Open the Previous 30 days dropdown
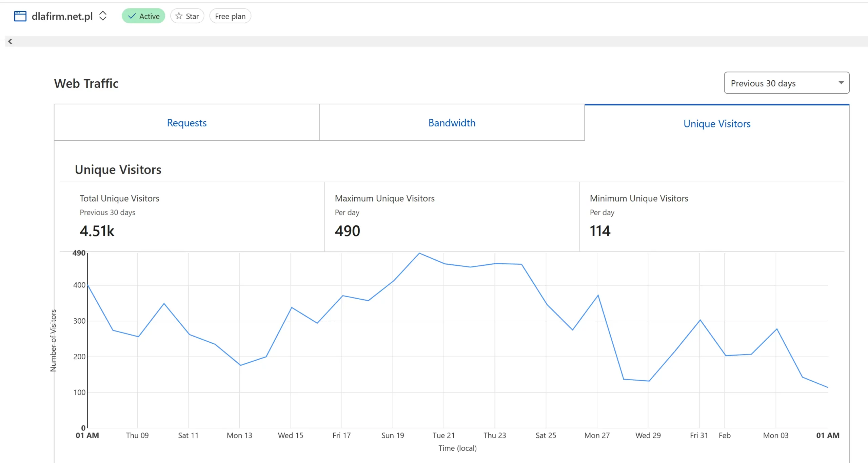The image size is (868, 463). point(786,83)
